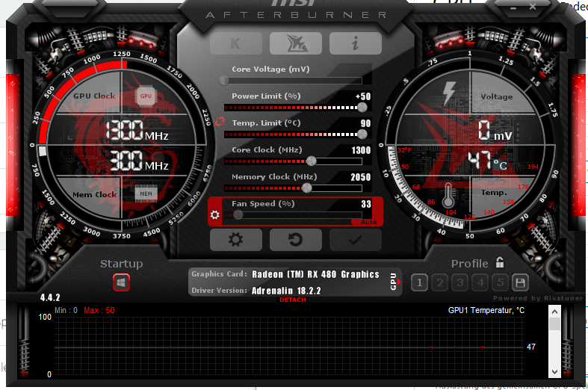Screen dimensions: 588x390
Task: Close the Afterburner window
Action: click(533, 7)
